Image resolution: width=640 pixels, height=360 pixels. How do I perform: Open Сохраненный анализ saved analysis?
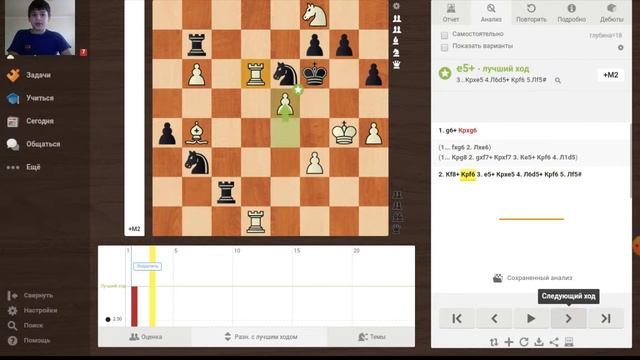(x=532, y=278)
